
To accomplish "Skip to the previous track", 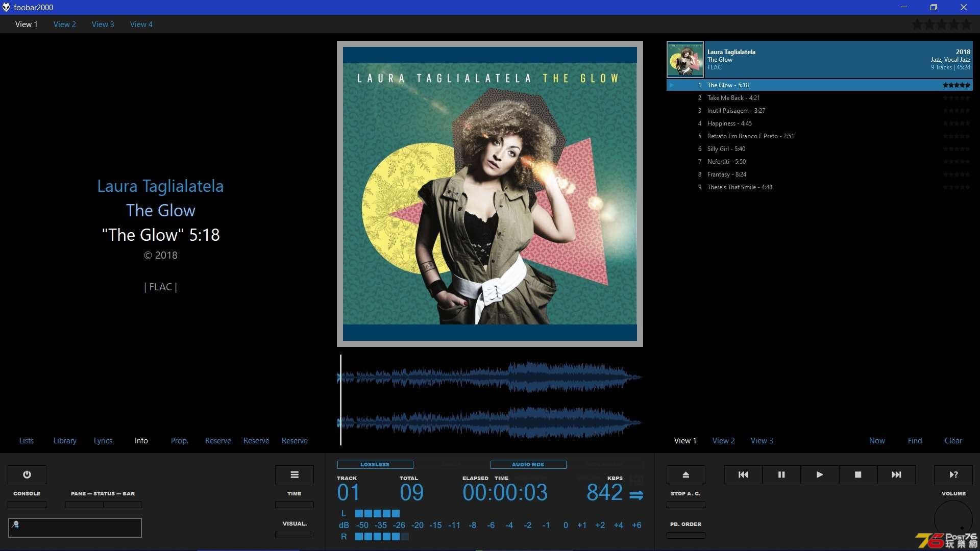I will point(743,474).
